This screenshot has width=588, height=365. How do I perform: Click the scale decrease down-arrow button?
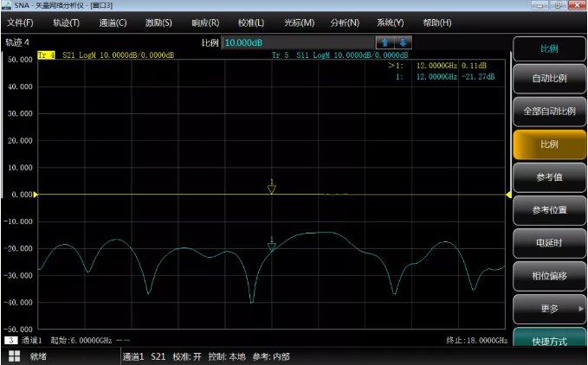[x=403, y=42]
